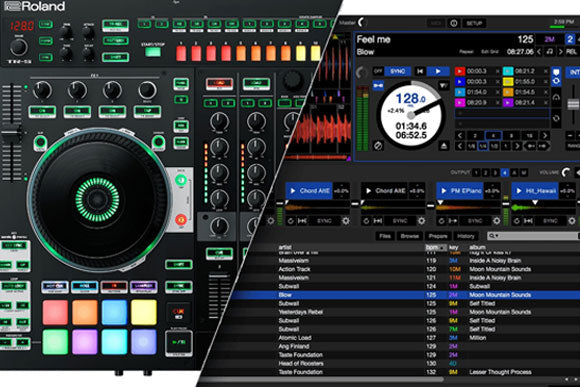The width and height of the screenshot is (580, 387).
Task: Toggle the Repeat option
Action: pos(466,52)
